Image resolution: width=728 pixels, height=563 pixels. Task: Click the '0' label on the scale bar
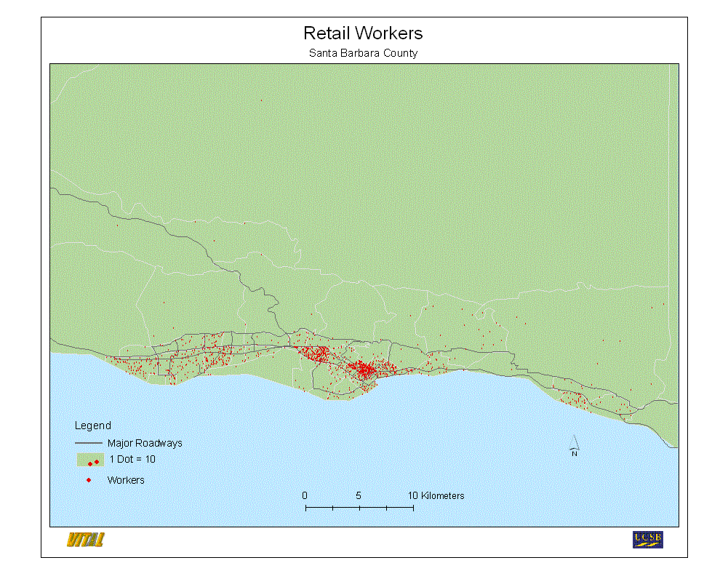305,495
